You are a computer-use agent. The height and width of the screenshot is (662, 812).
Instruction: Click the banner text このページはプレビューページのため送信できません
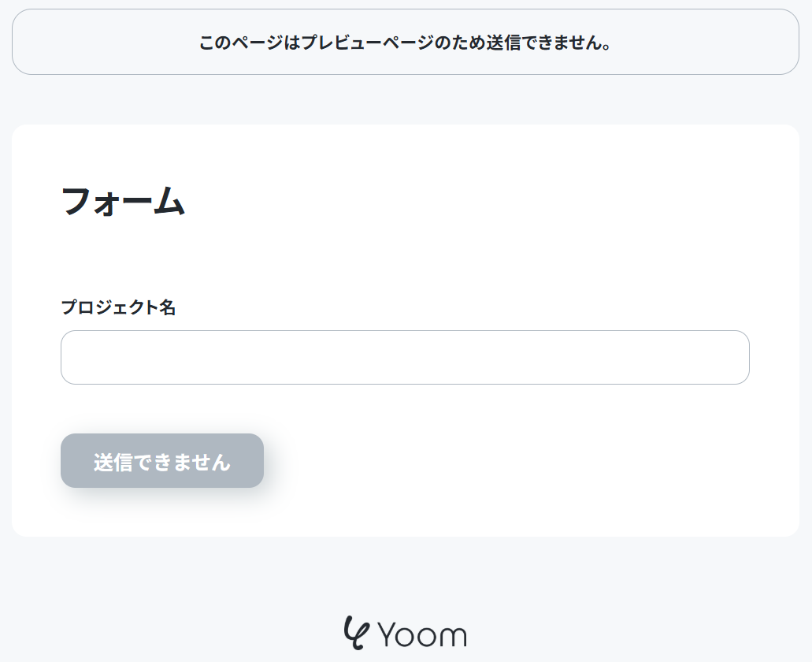click(x=405, y=43)
